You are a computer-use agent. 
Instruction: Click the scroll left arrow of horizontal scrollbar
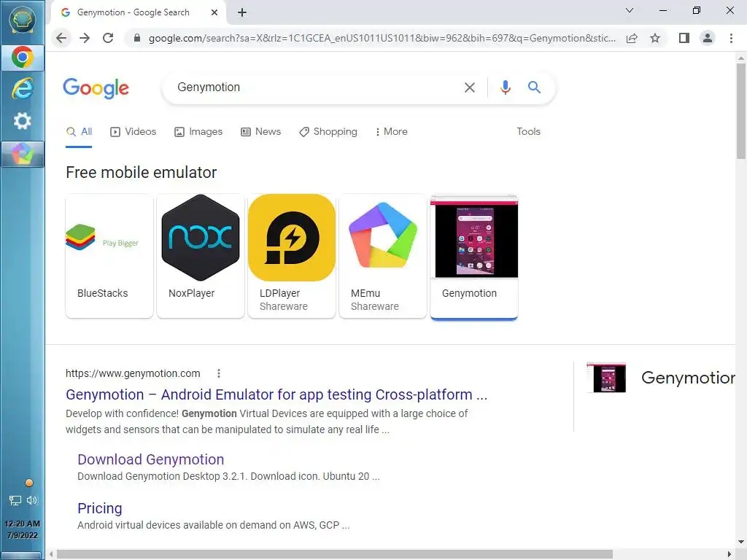pyautogui.click(x=51, y=554)
